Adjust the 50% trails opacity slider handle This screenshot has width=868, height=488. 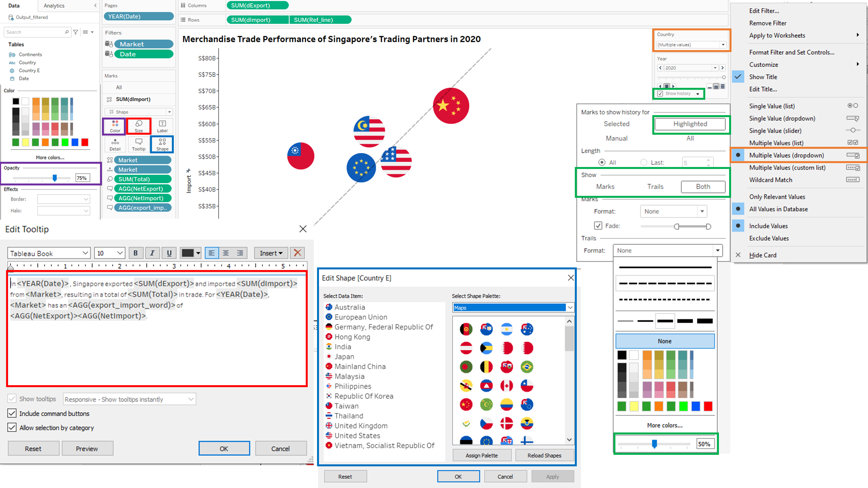pos(654,444)
